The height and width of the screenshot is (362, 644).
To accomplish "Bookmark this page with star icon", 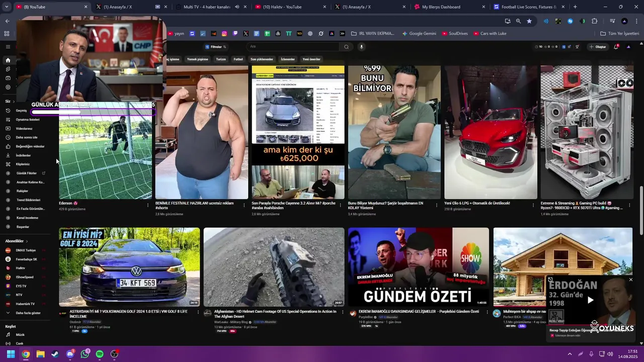I will [x=529, y=21].
